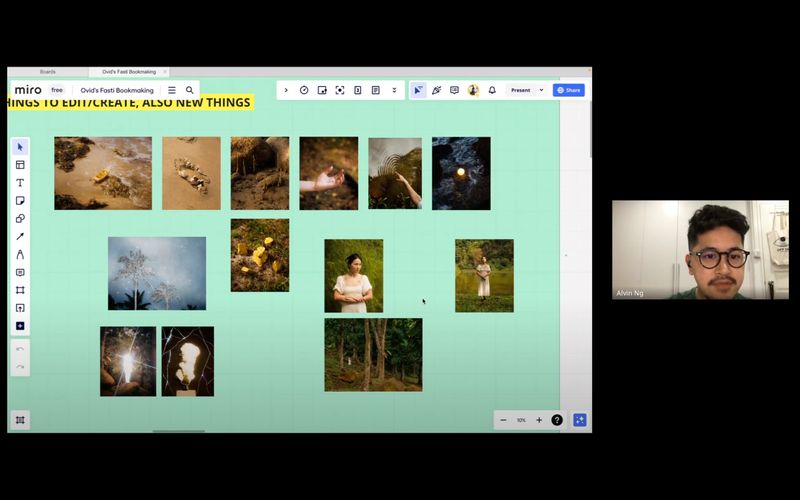Open Miro AI sparkle button

pyautogui.click(x=580, y=420)
